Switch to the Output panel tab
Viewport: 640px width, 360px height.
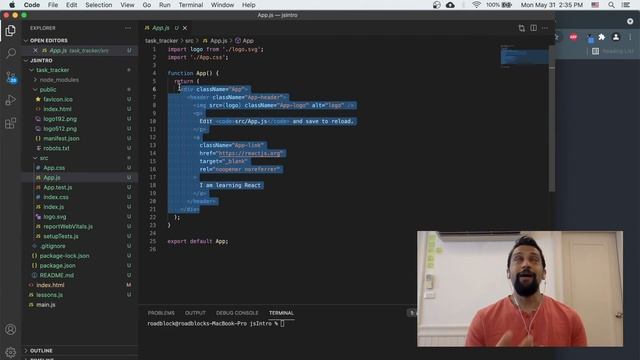[195, 313]
